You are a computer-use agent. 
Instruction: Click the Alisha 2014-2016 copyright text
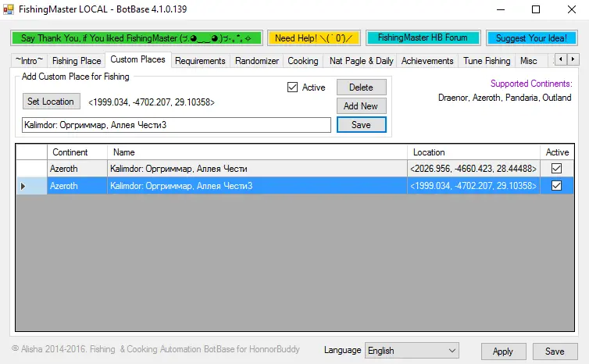click(x=155, y=349)
